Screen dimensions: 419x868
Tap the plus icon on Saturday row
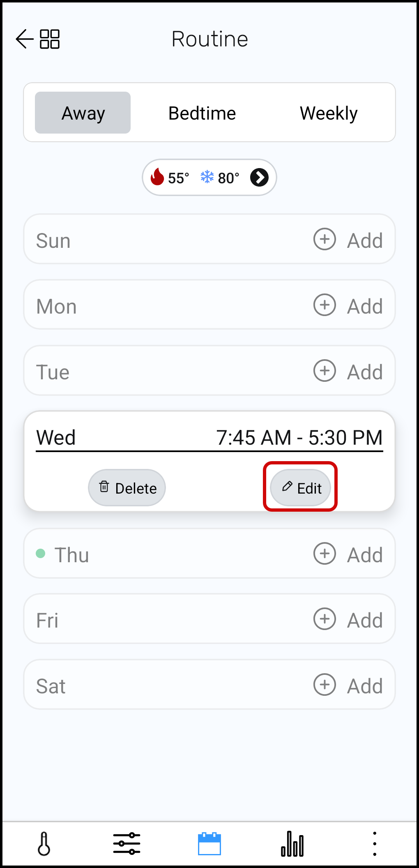point(325,685)
